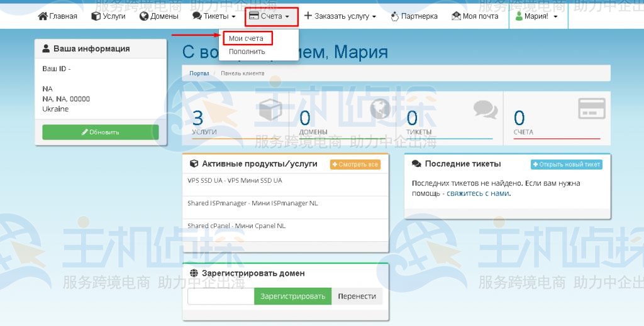Screen dimensions: 644x326
Task: Click the Открыть новый тикет button
Action: (x=566, y=165)
